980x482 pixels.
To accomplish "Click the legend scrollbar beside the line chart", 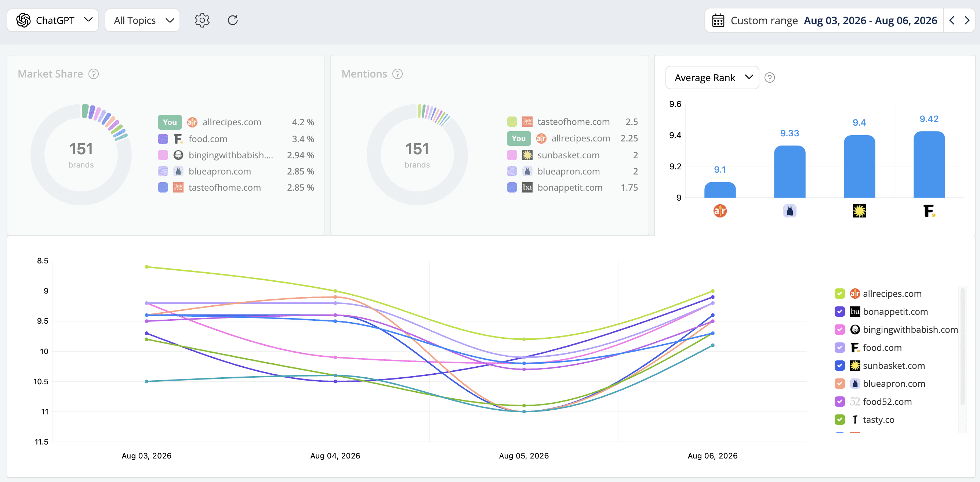I will (x=962, y=346).
